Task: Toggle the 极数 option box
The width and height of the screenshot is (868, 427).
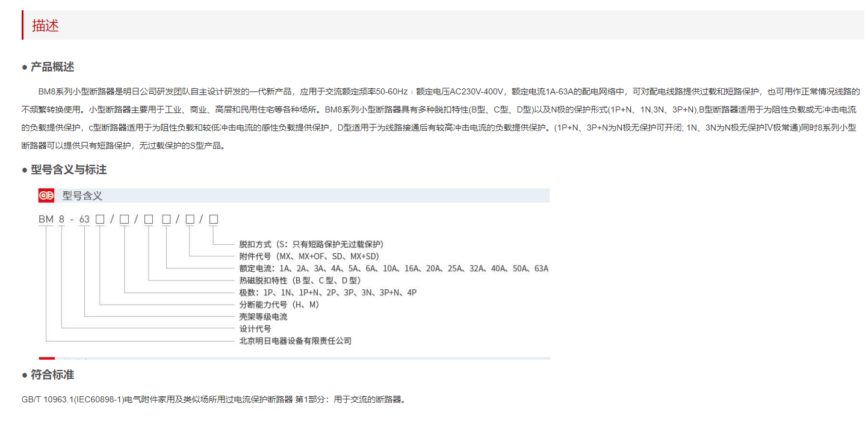Action: 124,219
